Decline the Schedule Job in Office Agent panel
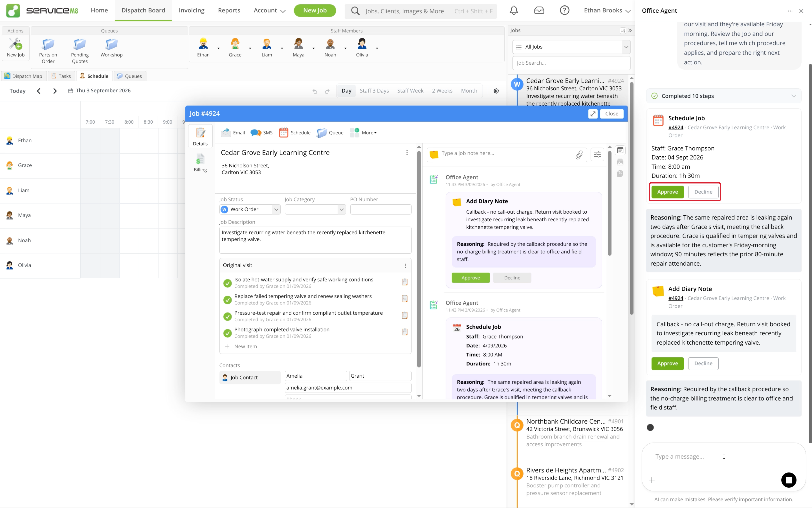812x508 pixels. pyautogui.click(x=703, y=192)
